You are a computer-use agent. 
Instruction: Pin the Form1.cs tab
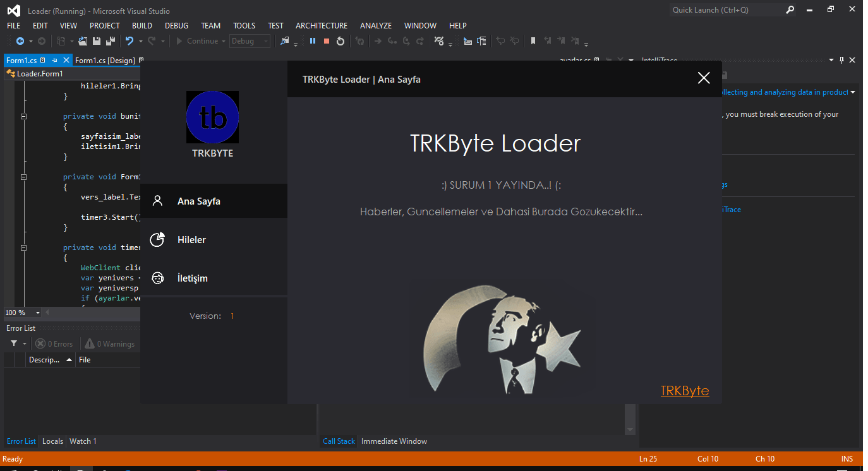[x=54, y=61]
